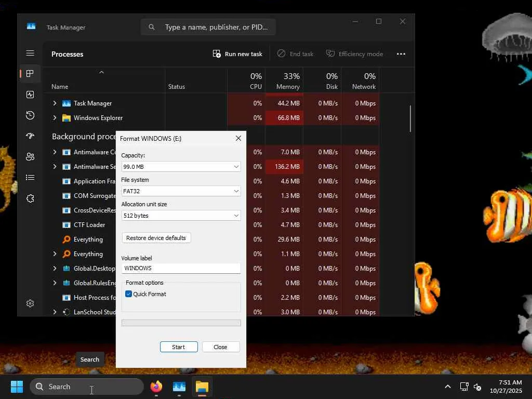This screenshot has width=532, height=399.
Task: Click the muted volume tray icon
Action: click(x=477, y=387)
